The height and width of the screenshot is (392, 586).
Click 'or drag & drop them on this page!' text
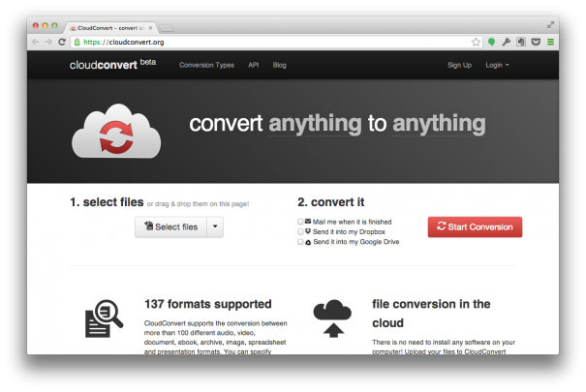click(198, 204)
